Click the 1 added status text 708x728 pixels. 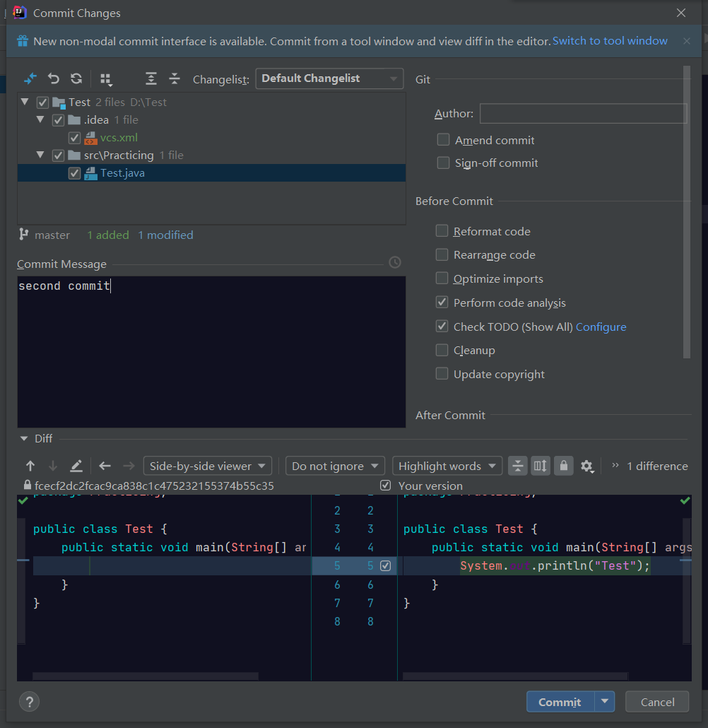108,235
